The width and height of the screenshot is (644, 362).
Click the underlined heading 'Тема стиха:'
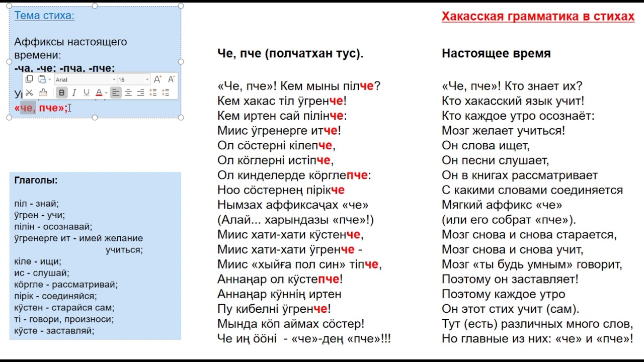[44, 15]
